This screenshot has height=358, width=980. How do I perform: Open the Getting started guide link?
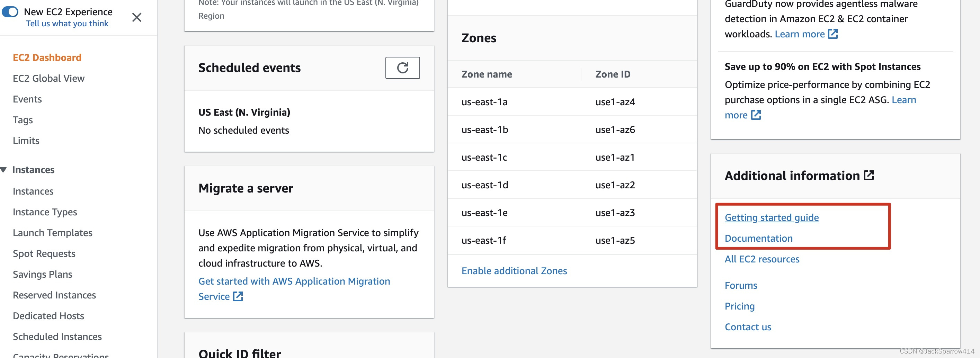click(x=772, y=218)
